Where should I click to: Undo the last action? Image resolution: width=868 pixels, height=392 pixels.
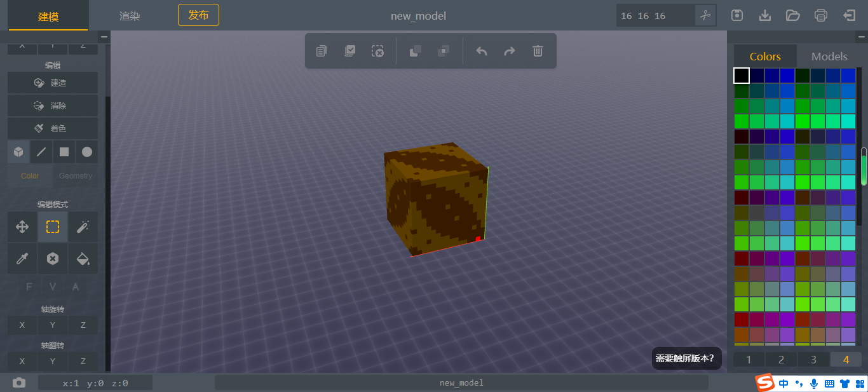(482, 51)
